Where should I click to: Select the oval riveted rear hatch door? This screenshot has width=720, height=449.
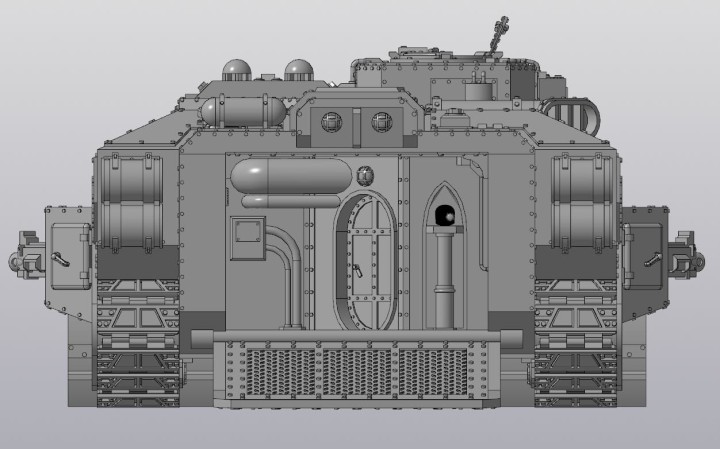coord(366,261)
